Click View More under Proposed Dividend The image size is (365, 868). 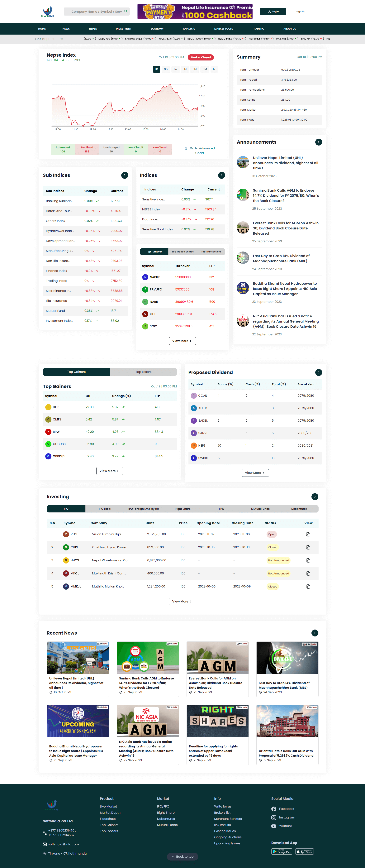(x=255, y=473)
